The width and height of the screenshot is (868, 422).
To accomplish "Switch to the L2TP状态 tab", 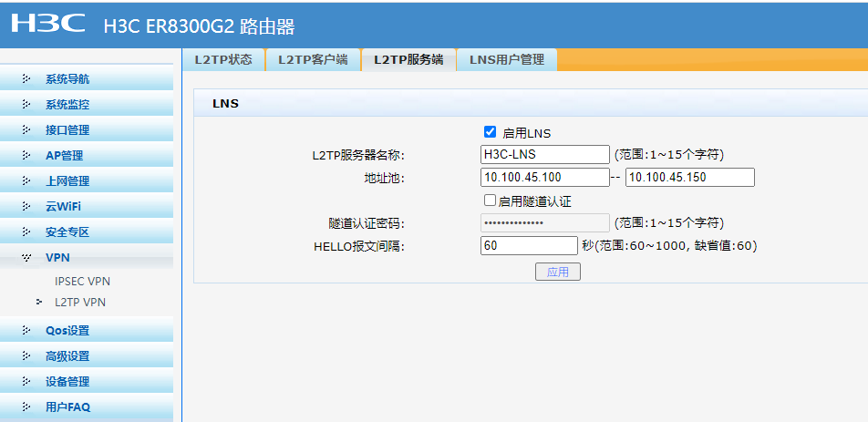I will [x=223, y=60].
